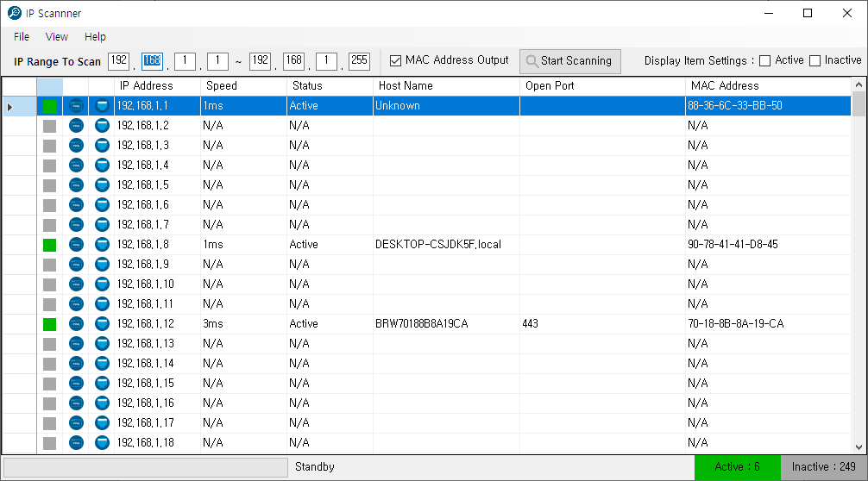Viewport: 868px width, 481px height.
Task: Select host name DESKTOP-CSJDK5F.local cell
Action: coord(447,244)
